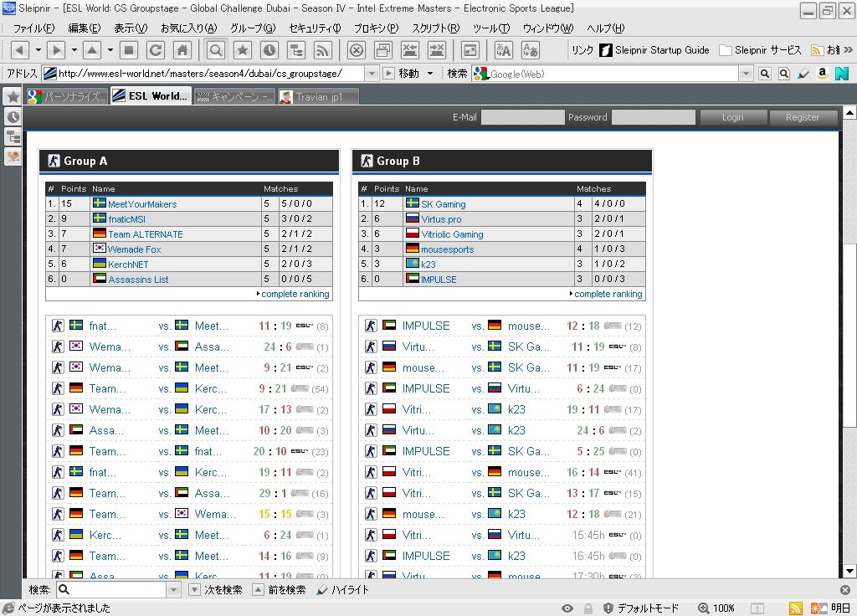Focus the Password input field
Viewport: 857px width, 616px height.
tap(653, 117)
